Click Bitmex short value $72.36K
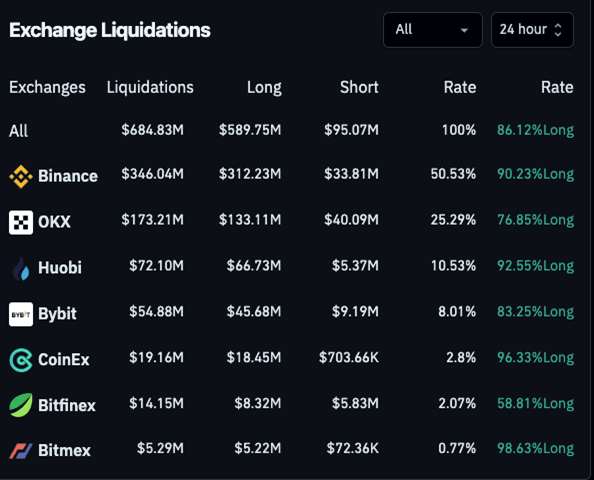The image size is (594, 480). click(352, 448)
